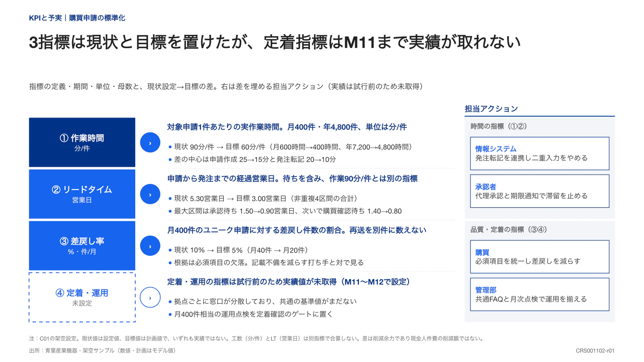Click the slide title about 3指標 and M11

click(x=275, y=42)
